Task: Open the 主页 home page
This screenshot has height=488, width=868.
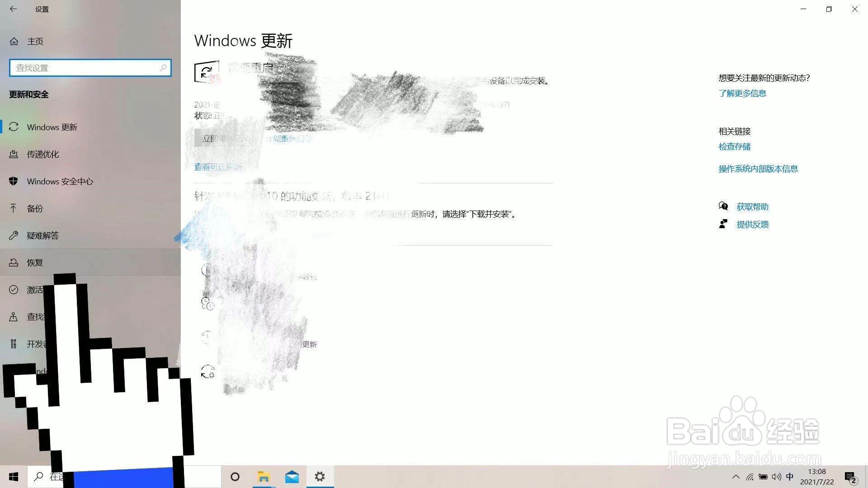Action: tap(35, 42)
